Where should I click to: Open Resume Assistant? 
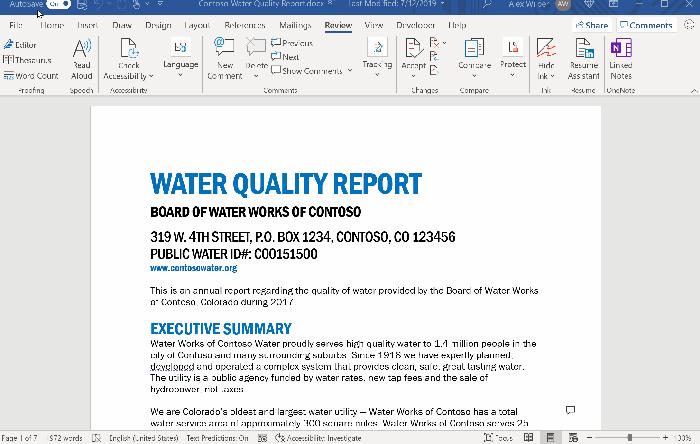[x=583, y=58]
